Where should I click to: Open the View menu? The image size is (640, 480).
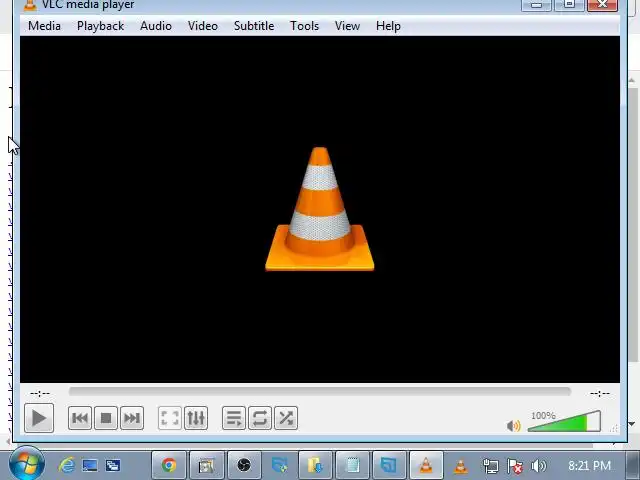pyautogui.click(x=347, y=26)
